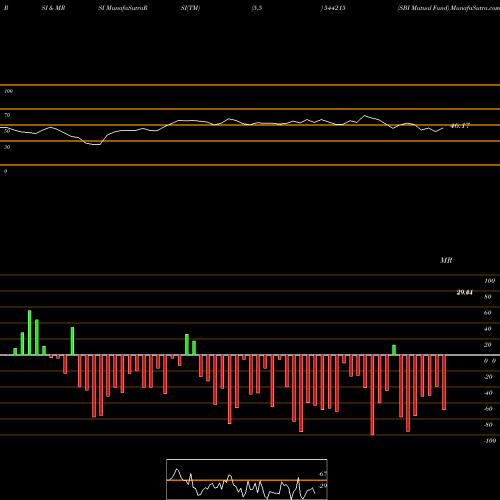This screenshot has height=500, width=500.
Task: Click the RSI value 46.17
Action: coord(460,126)
